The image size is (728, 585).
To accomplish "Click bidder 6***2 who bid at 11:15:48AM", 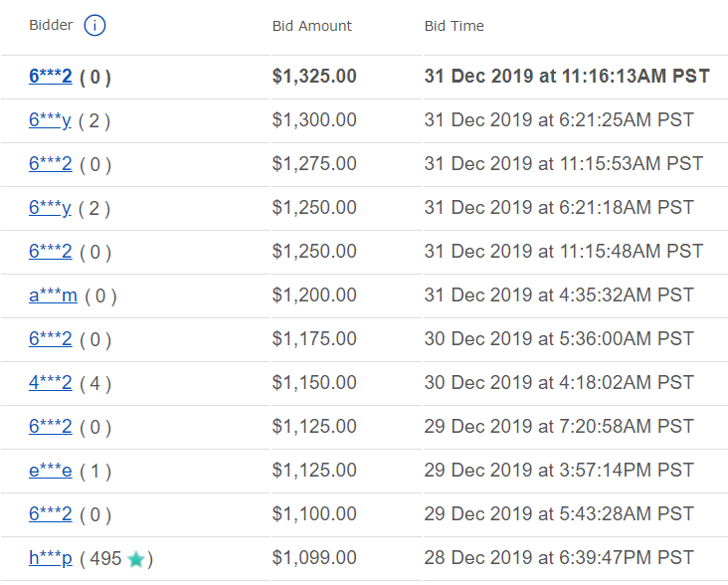I will tap(50, 252).
